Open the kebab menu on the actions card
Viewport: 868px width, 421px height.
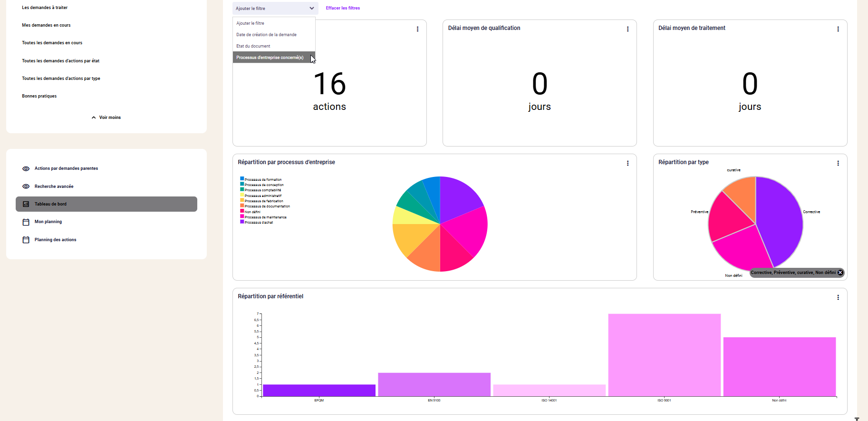tap(417, 29)
